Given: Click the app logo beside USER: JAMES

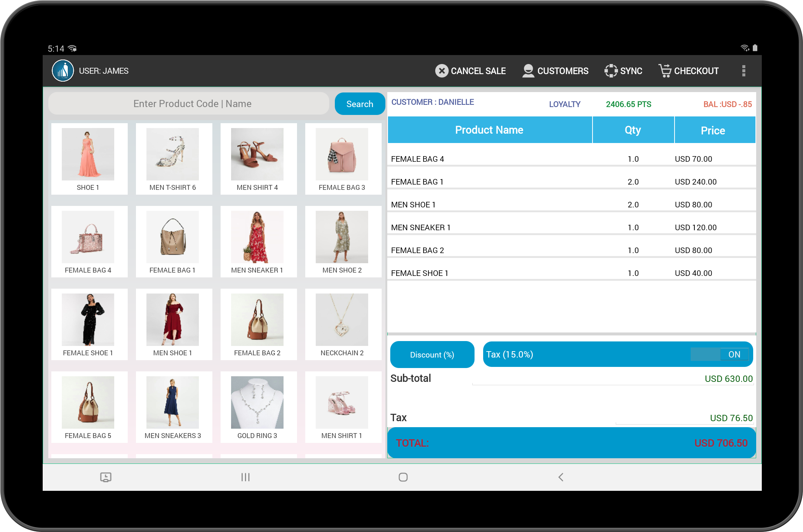Looking at the screenshot, I should 63,71.
